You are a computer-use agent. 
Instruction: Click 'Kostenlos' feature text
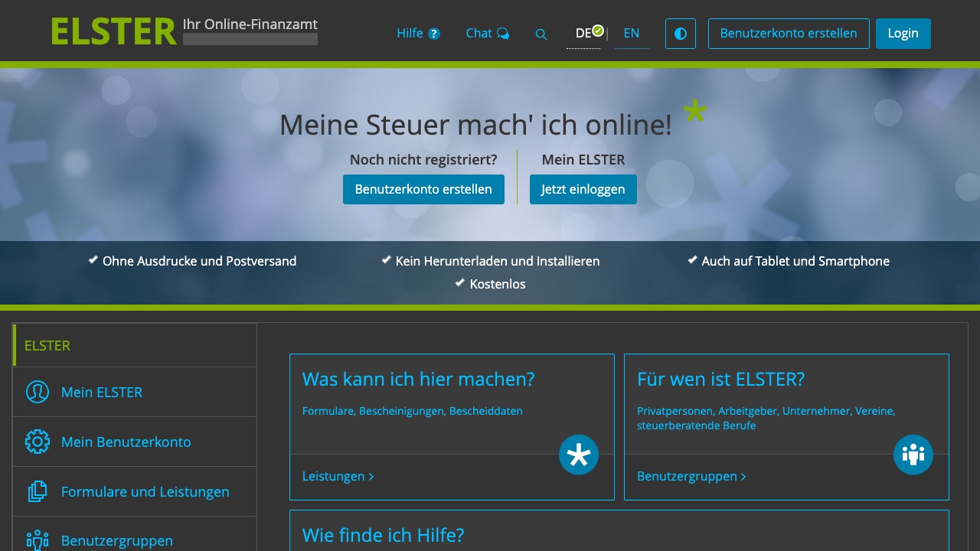pyautogui.click(x=498, y=284)
